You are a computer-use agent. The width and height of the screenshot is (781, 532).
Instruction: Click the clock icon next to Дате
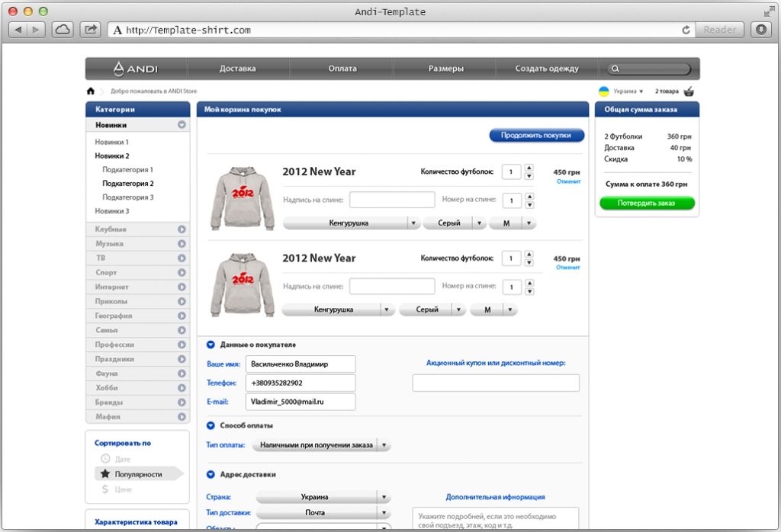point(105,459)
